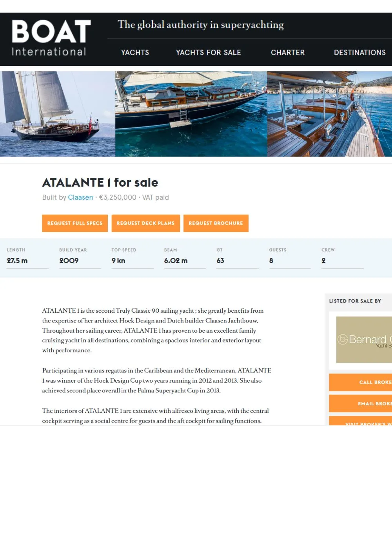Screen dimensions: 392x556
Task: Click REQUEST BROCHURE
Action: point(216,223)
